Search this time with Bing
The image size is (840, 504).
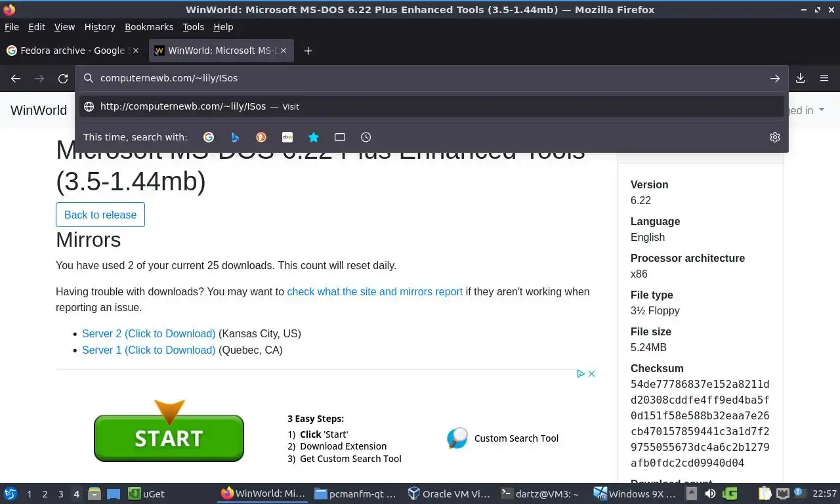[x=235, y=137]
